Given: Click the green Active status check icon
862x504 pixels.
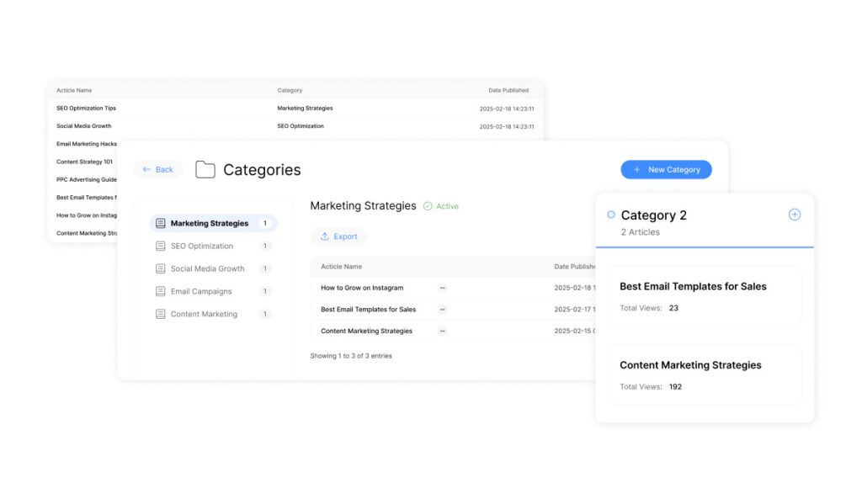Looking at the screenshot, I should click(428, 206).
